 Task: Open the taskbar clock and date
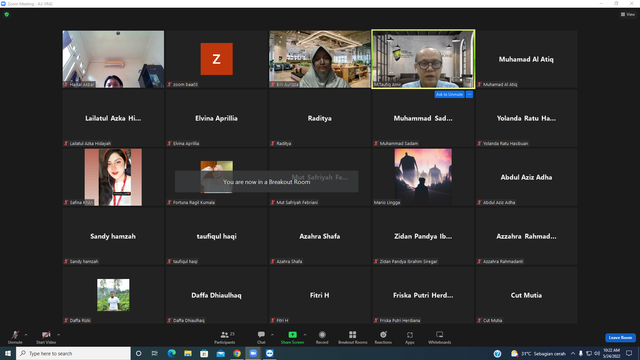click(611, 353)
